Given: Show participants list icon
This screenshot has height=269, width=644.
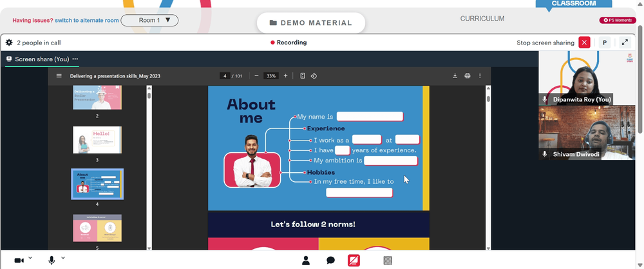Looking at the screenshot, I should click(x=305, y=261).
